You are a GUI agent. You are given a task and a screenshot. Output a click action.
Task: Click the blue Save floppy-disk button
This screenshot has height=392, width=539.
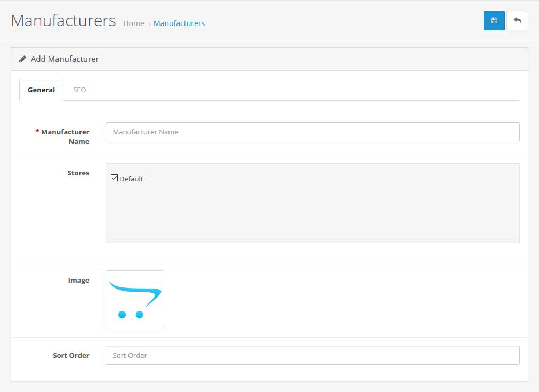pyautogui.click(x=494, y=21)
